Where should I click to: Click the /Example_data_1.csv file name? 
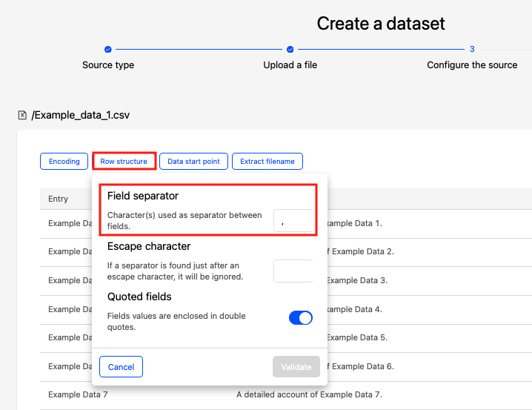(x=81, y=115)
